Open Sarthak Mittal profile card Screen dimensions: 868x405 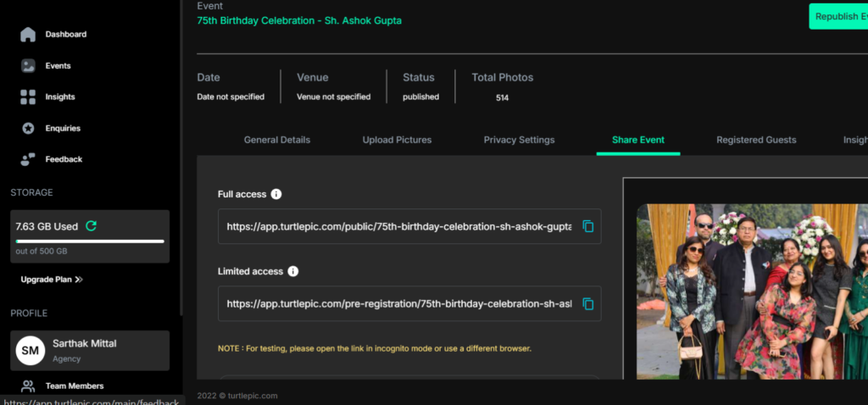coord(90,350)
